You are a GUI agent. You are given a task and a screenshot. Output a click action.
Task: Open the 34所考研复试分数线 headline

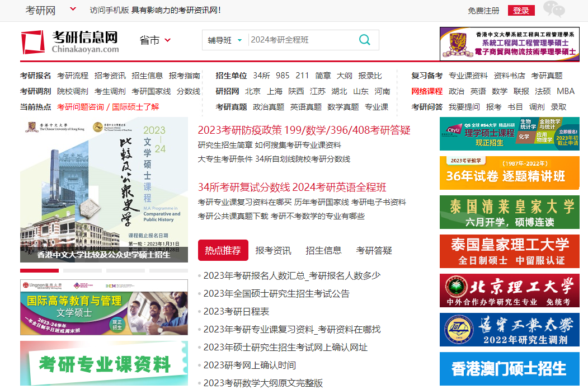click(x=244, y=187)
